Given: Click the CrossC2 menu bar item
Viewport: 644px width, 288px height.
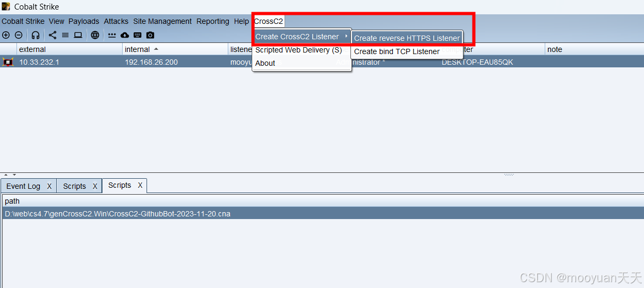Looking at the screenshot, I should 269,21.
